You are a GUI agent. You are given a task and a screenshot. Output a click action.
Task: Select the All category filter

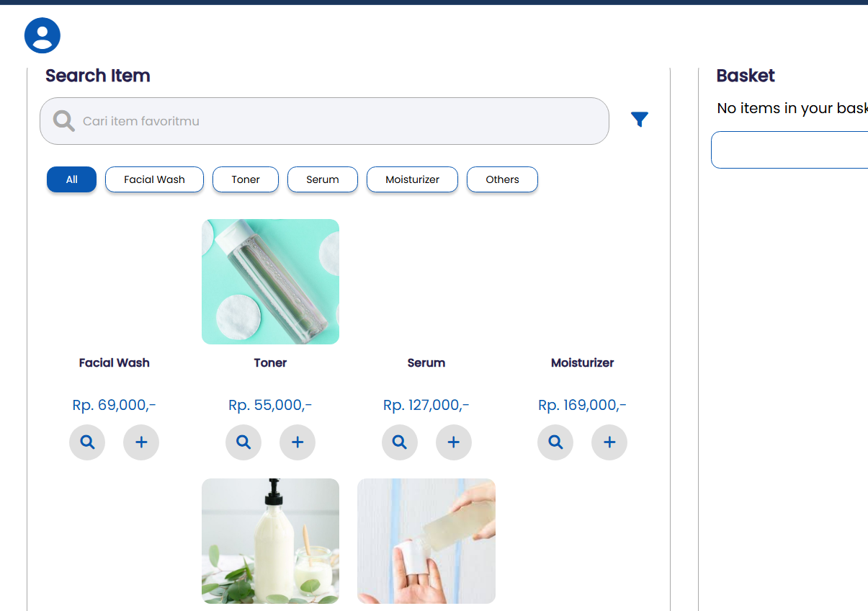coord(71,179)
